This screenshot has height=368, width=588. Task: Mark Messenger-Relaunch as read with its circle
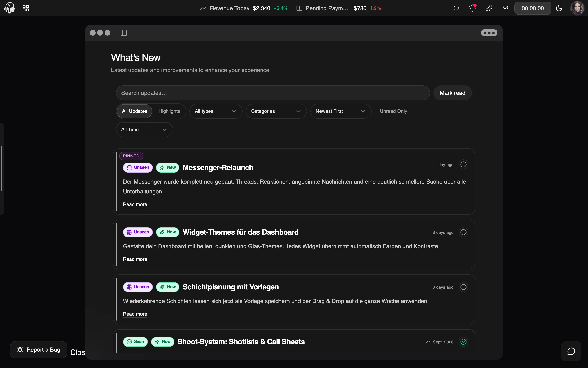[x=463, y=165]
